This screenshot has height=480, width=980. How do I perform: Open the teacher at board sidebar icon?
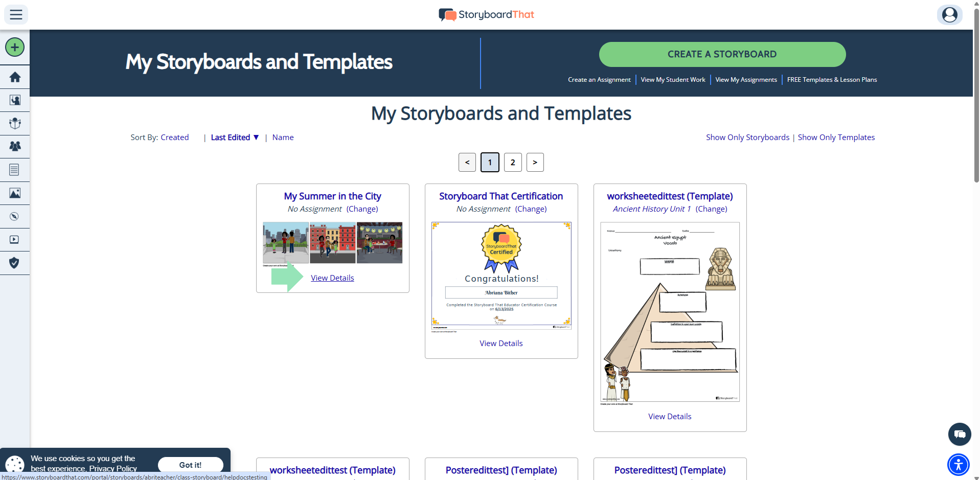tap(15, 100)
